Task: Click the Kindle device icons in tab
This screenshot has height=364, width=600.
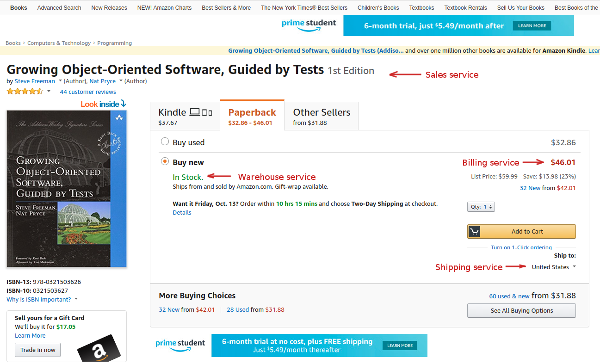Action: pos(201,112)
